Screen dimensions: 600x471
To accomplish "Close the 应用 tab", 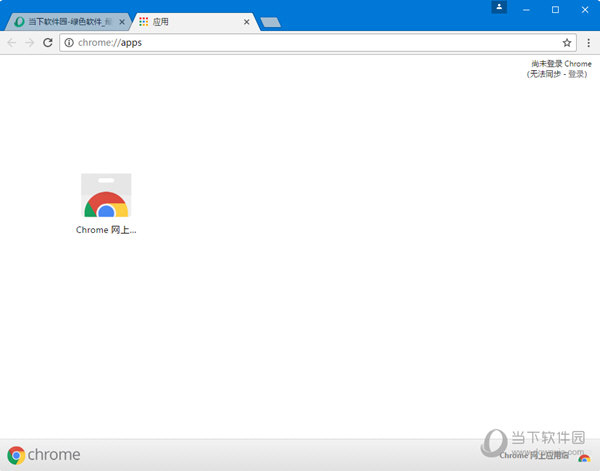I will coord(247,21).
